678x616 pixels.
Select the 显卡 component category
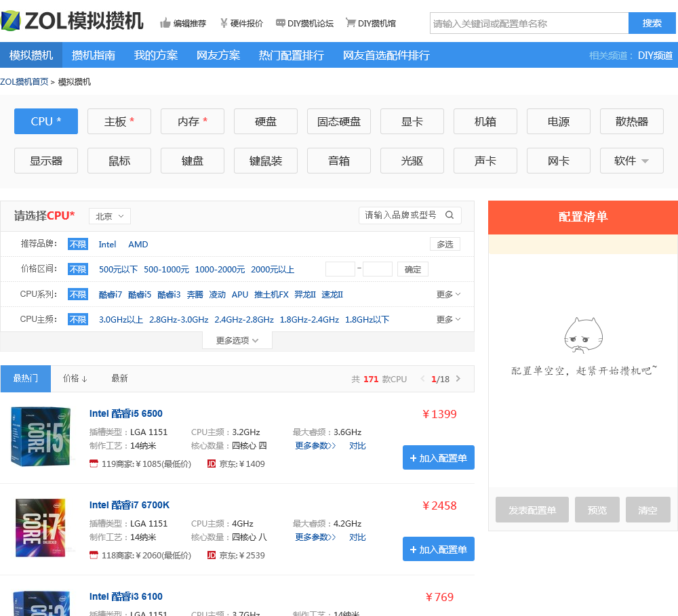pyautogui.click(x=412, y=121)
